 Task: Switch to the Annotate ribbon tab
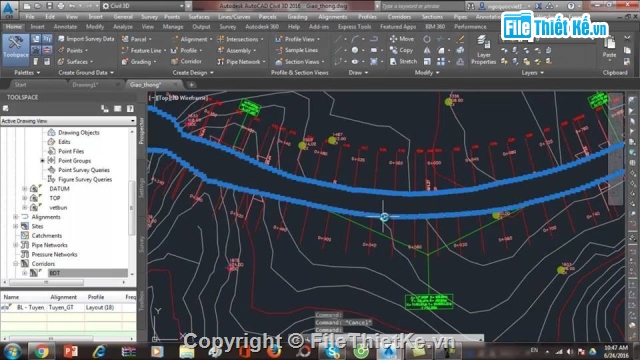[65, 27]
